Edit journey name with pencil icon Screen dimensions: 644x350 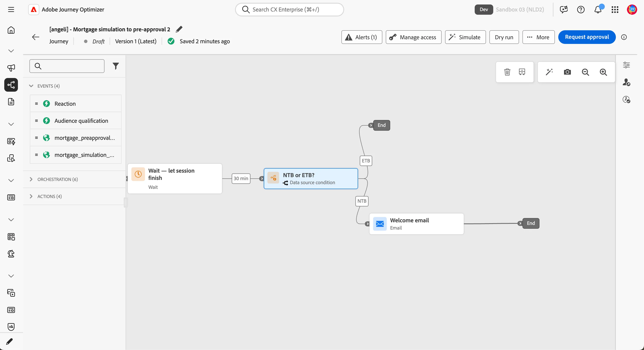coord(179,29)
